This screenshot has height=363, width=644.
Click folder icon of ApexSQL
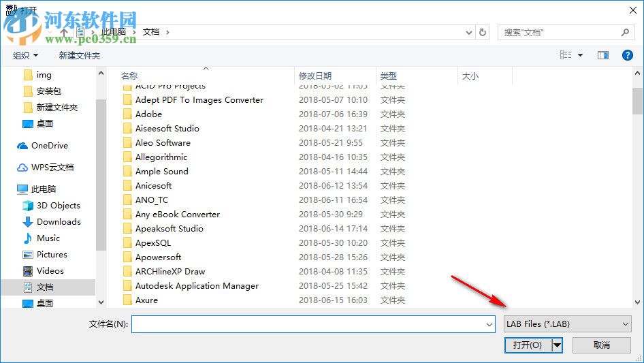127,243
